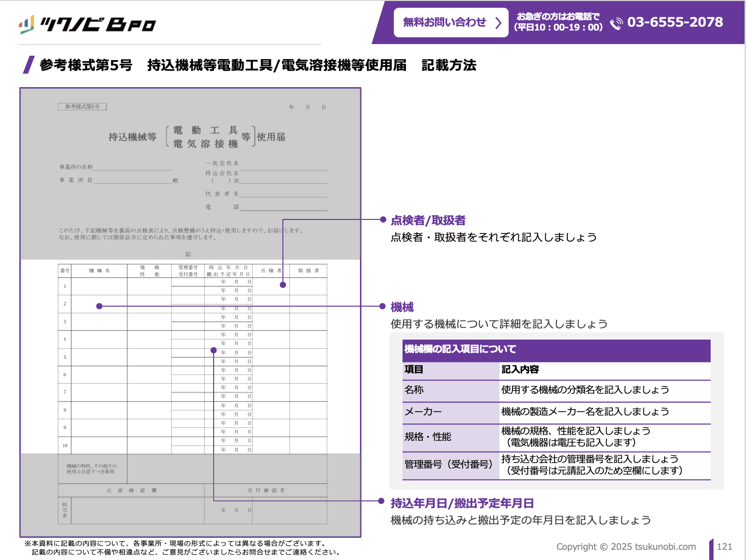Screen dimensions: 746x560
Task: Click the phone number 03-6555-2078
Action: (x=675, y=22)
